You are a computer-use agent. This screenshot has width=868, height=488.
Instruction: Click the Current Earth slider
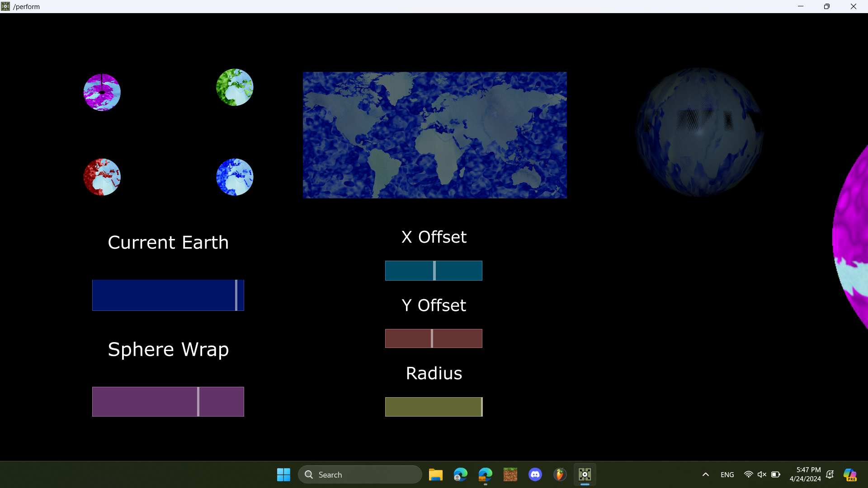point(168,295)
